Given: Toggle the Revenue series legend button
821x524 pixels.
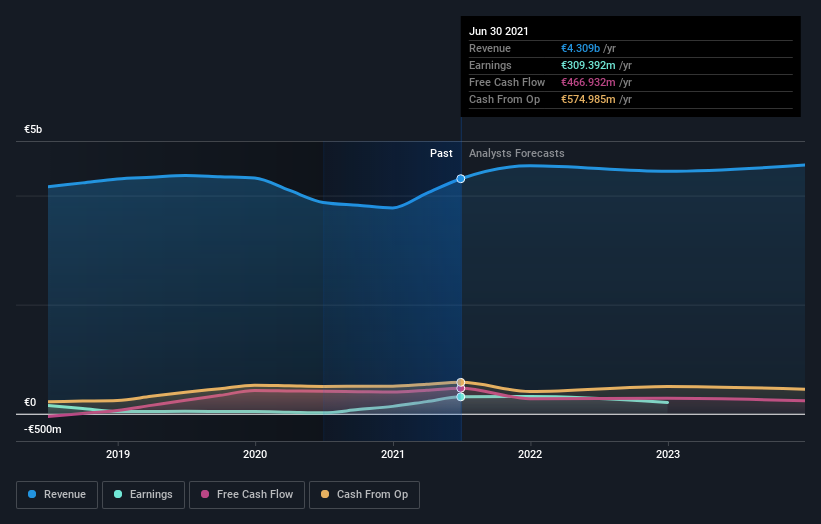Looking at the screenshot, I should pos(57,495).
